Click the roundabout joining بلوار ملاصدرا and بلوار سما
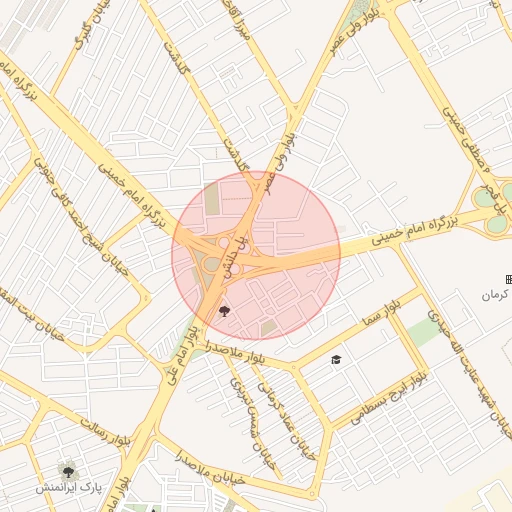The image size is (512, 512). 293,367
